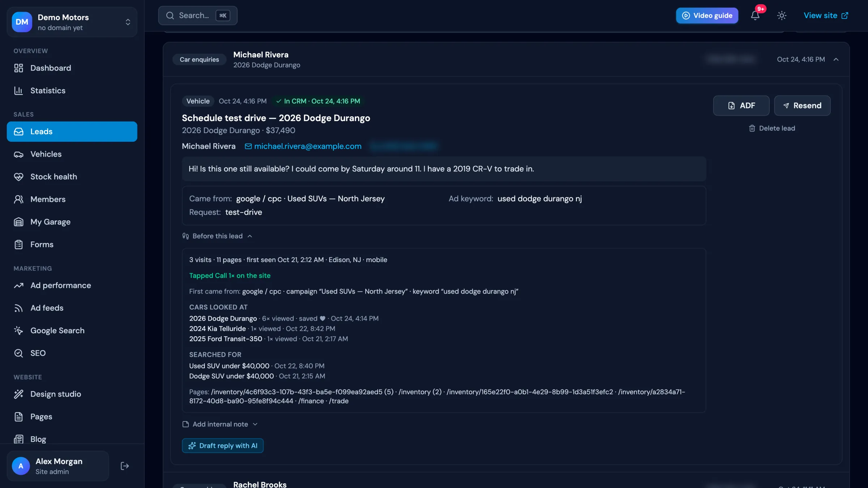Click the Video guide button

tap(707, 16)
